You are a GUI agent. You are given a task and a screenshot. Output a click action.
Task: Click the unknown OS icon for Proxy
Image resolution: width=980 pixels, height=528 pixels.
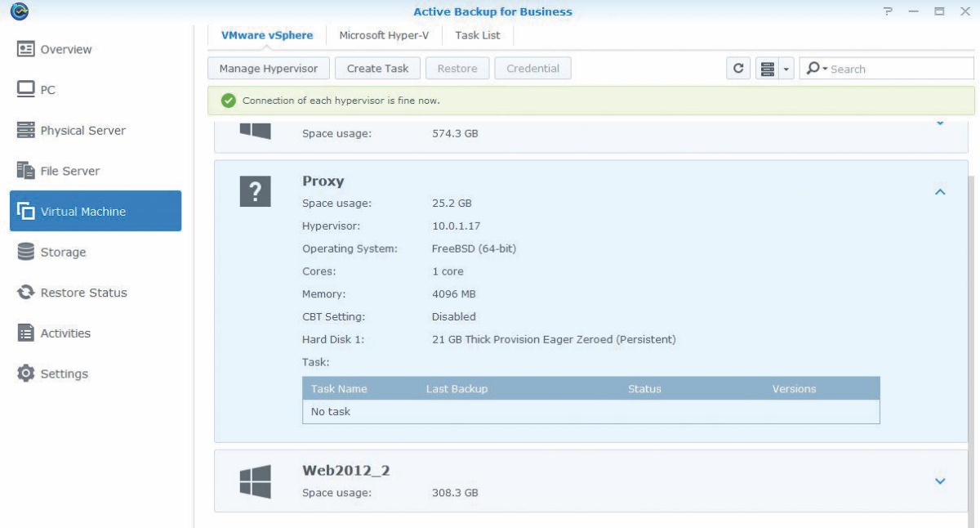coord(256,192)
